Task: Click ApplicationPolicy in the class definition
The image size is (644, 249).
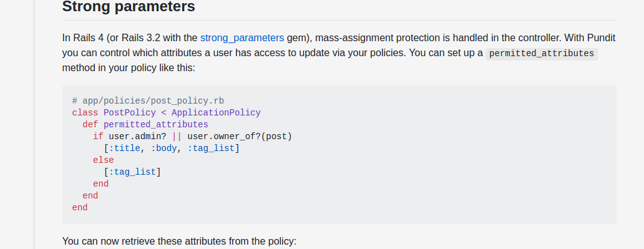Action: [x=216, y=113]
